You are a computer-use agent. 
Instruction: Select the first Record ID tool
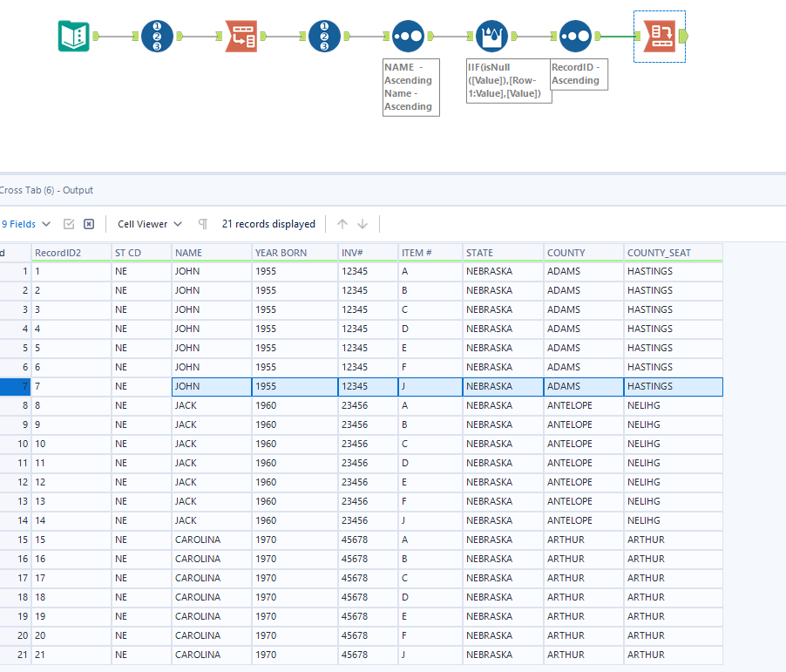pos(158,36)
